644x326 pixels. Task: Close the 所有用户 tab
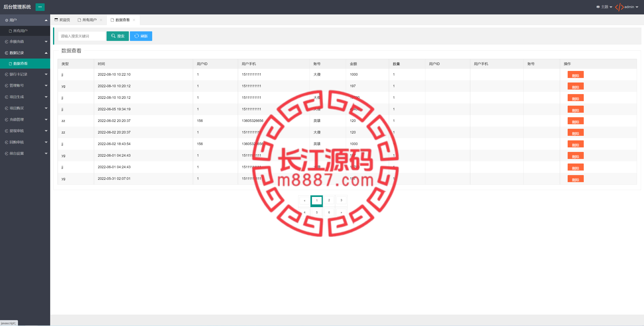coord(101,20)
